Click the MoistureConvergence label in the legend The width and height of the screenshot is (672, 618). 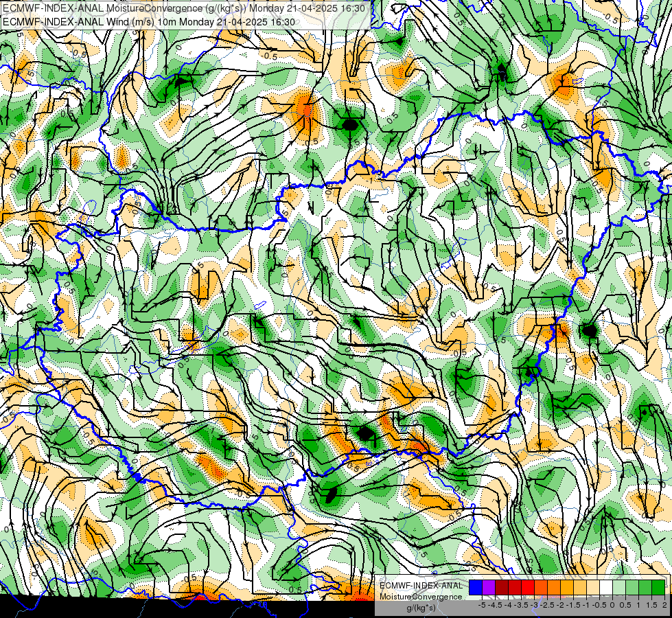(x=421, y=597)
